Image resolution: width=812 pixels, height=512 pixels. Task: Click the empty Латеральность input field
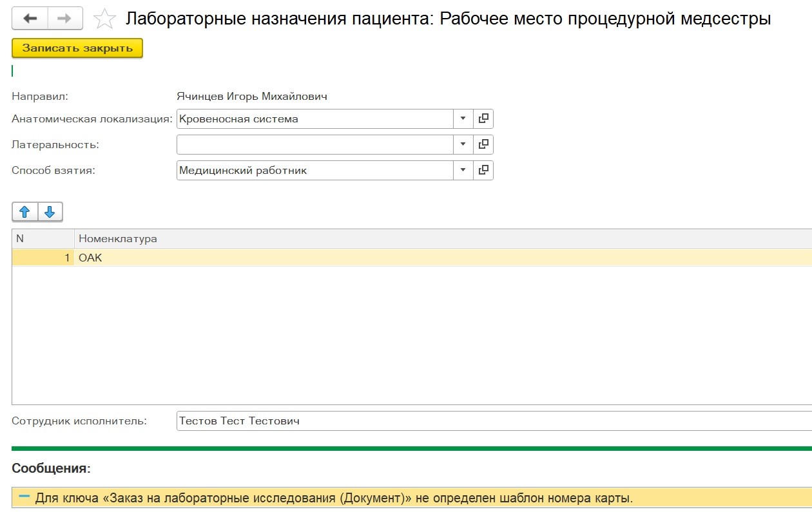point(314,145)
